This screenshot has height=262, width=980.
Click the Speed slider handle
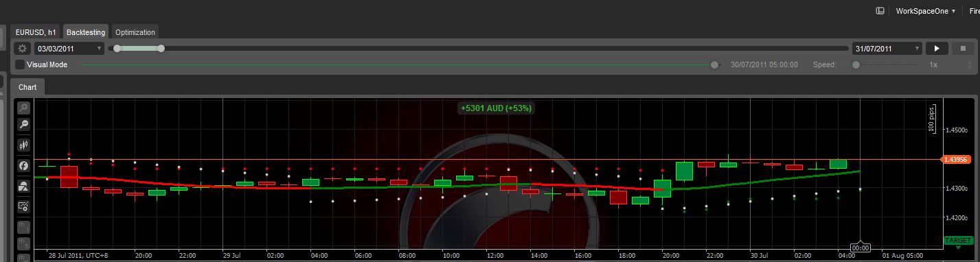(856, 64)
